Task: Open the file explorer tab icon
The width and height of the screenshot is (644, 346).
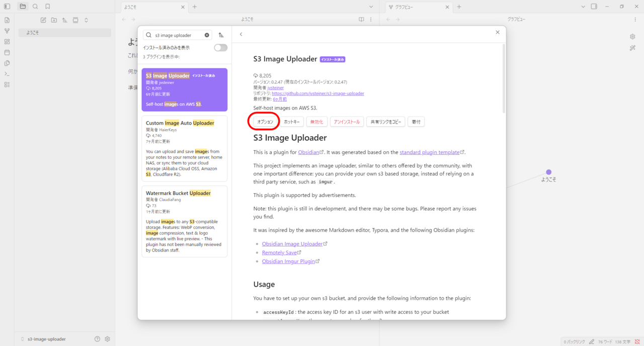Action: (23, 7)
